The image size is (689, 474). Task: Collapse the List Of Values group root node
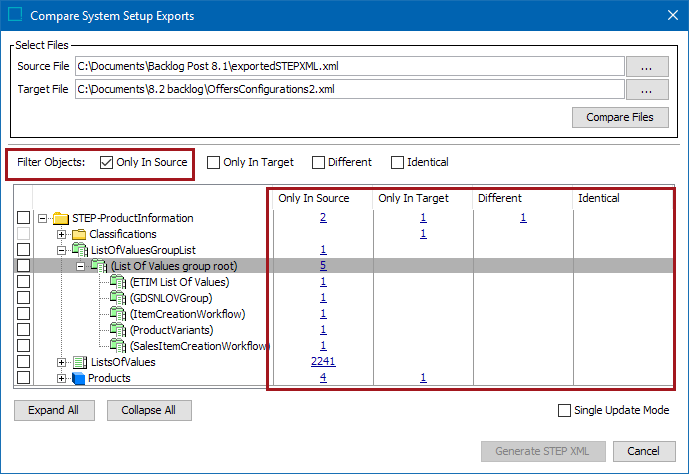click(x=81, y=266)
